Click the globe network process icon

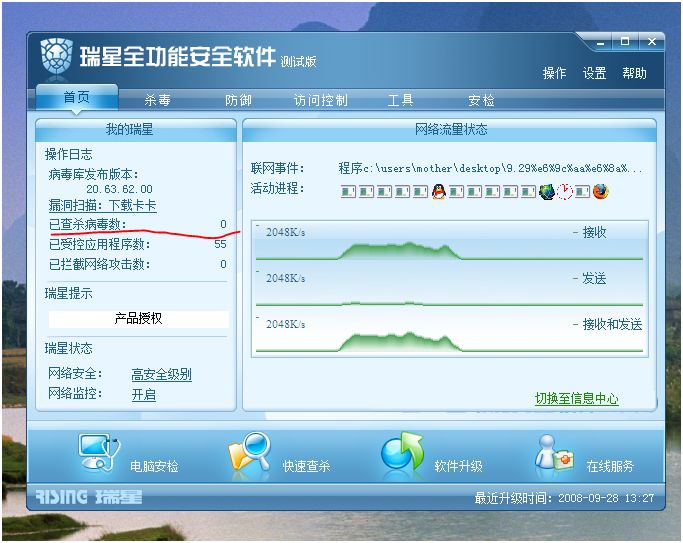[547, 192]
